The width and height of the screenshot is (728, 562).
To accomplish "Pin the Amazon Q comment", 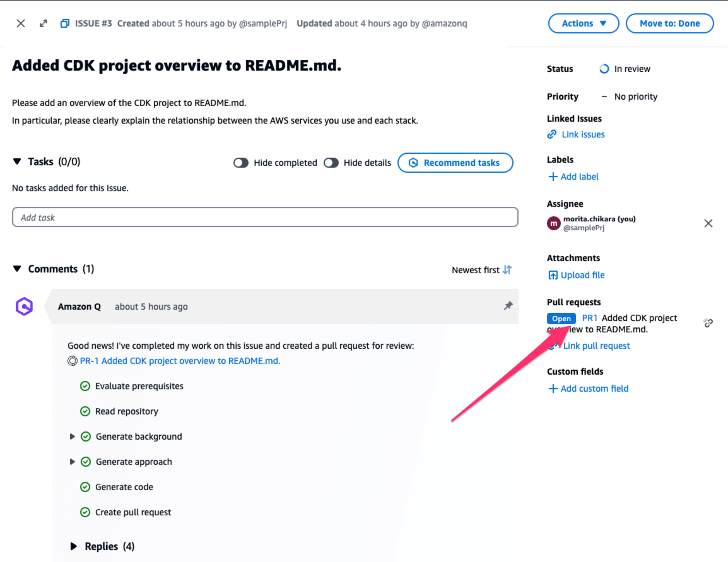I will (x=508, y=306).
